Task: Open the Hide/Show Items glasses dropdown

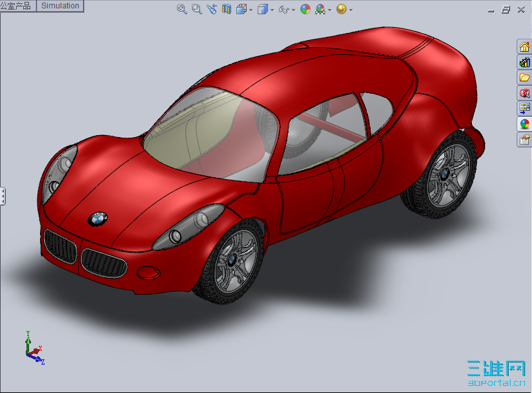Action: click(x=294, y=10)
